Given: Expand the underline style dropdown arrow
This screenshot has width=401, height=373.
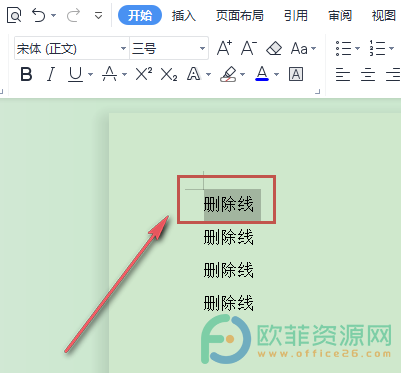Looking at the screenshot, I should click(90, 74).
